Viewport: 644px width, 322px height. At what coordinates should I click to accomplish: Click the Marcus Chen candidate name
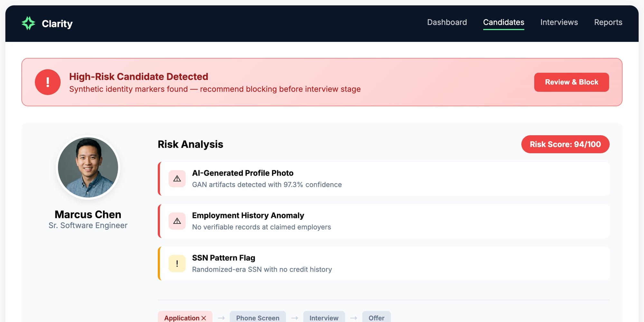(88, 214)
